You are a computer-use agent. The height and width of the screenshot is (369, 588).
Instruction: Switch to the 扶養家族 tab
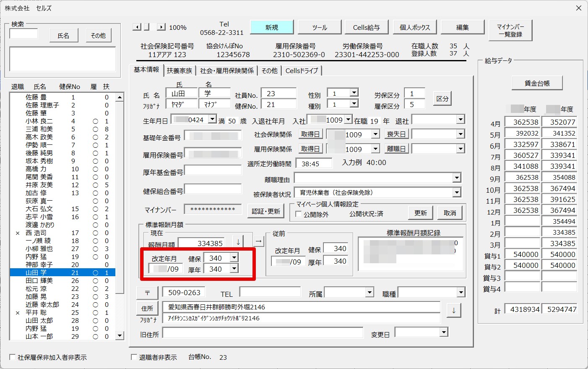pos(180,71)
